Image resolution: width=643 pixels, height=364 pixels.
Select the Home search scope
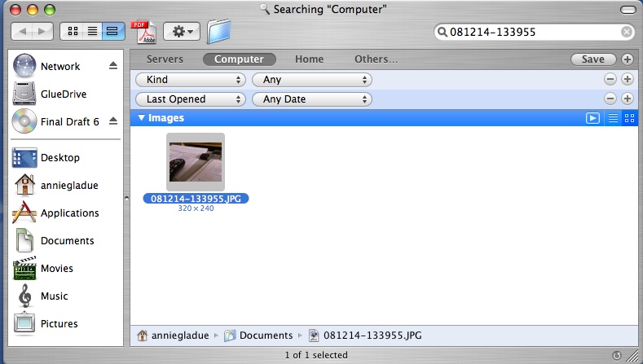pos(309,59)
